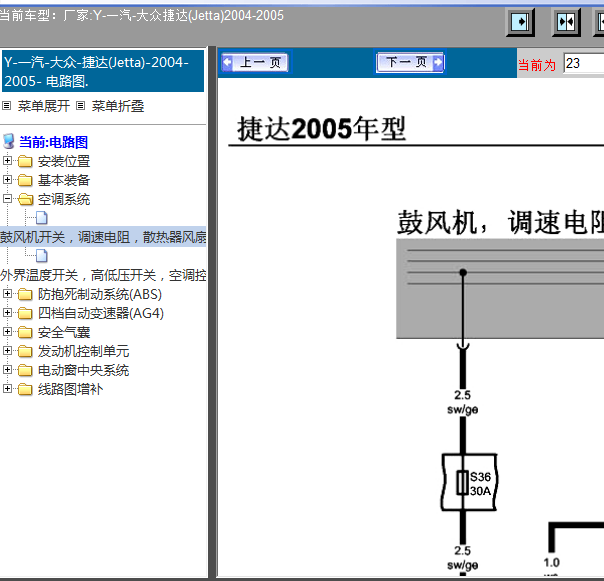Click the vertical splitter between panels
This screenshot has width=604, height=581.
[211, 312]
